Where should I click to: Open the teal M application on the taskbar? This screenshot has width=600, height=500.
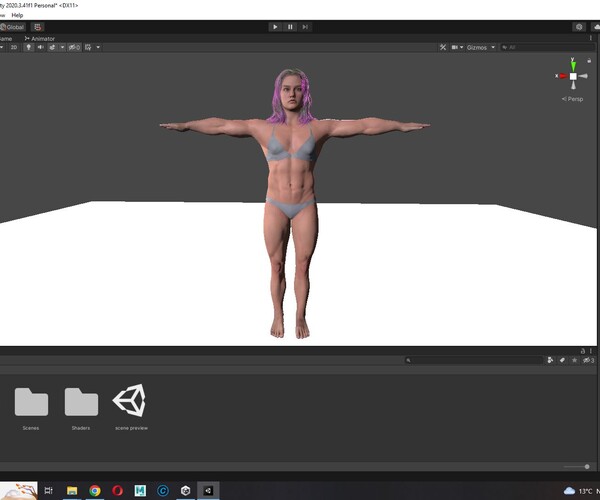click(x=140, y=490)
